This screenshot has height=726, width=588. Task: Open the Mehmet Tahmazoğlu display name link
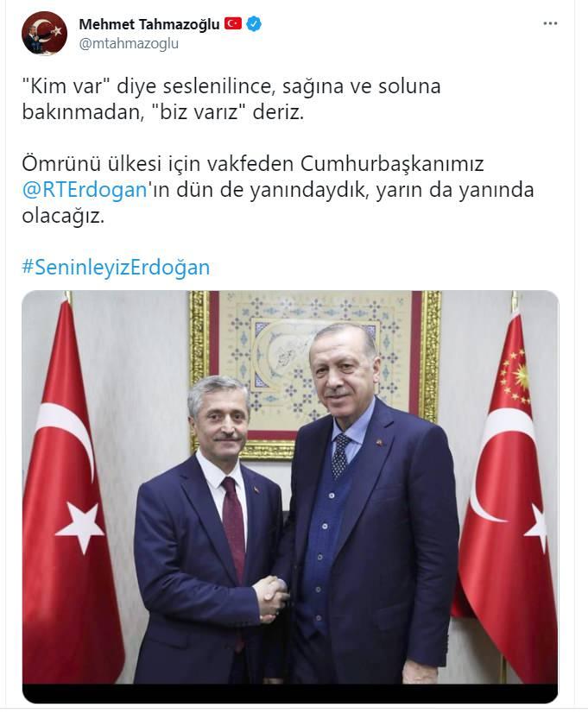point(149,24)
